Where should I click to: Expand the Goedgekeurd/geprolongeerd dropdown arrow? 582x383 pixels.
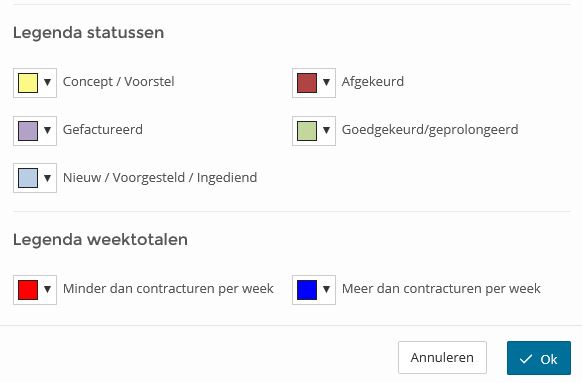pyautogui.click(x=327, y=130)
